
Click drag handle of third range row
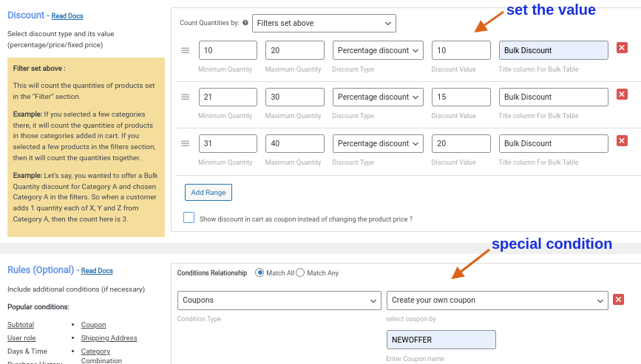185,143
